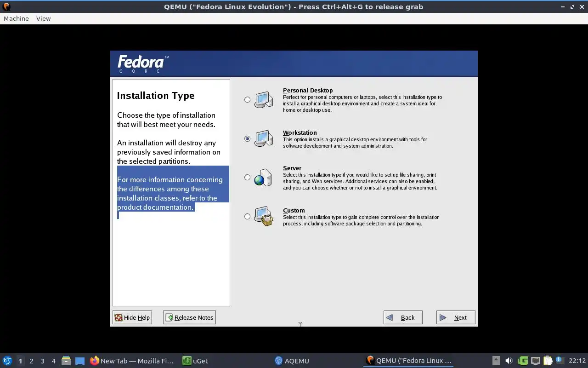The width and height of the screenshot is (588, 368).
Task: Open the network connection tray icon
Action: coord(535,361)
